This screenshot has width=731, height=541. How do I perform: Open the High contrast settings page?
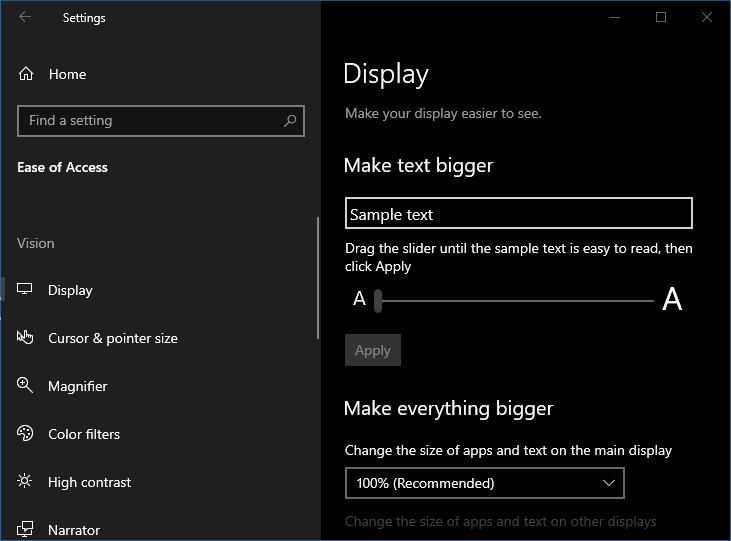pos(89,482)
